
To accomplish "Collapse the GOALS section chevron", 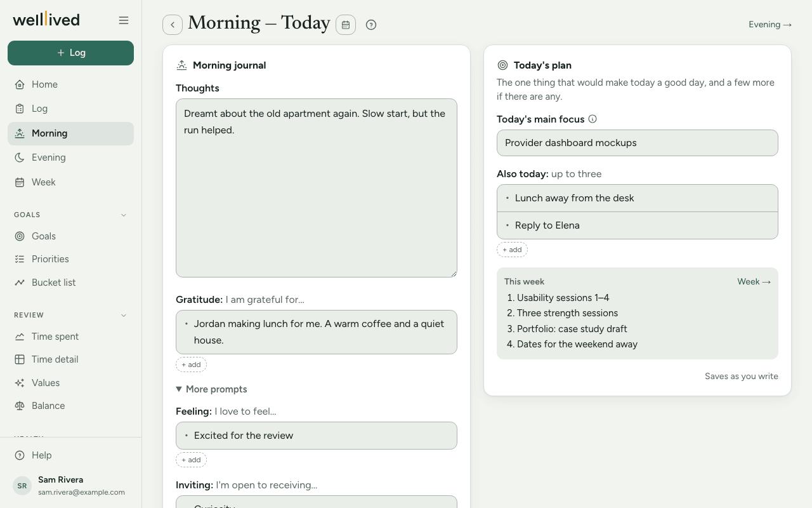I will coord(124,215).
